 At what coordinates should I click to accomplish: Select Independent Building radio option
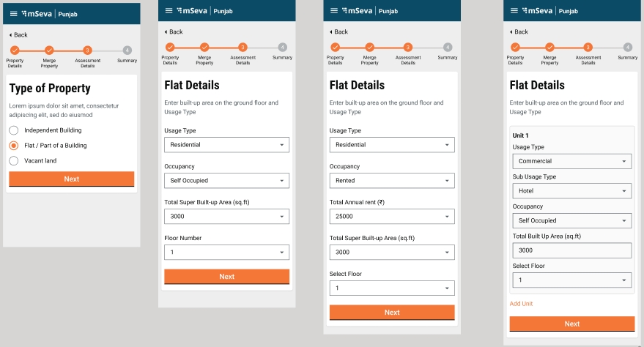pos(13,130)
